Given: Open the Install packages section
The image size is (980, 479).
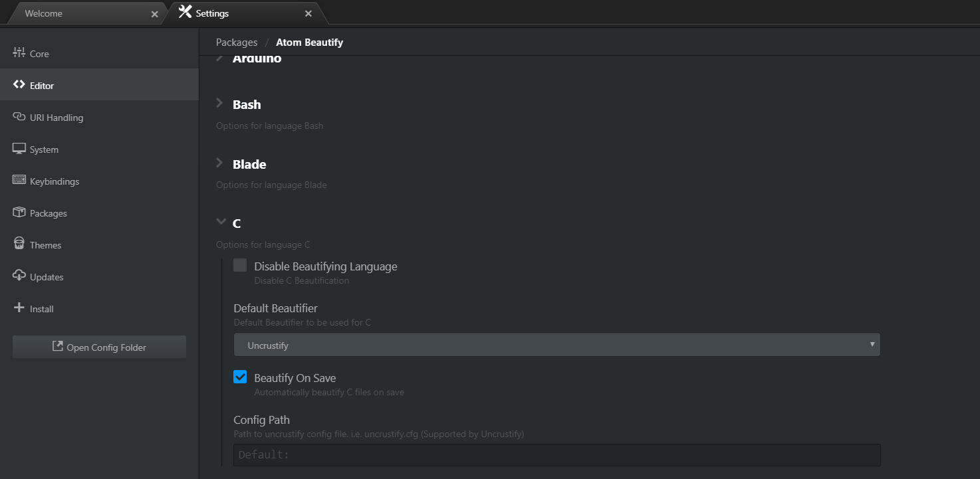Looking at the screenshot, I should 40,308.
